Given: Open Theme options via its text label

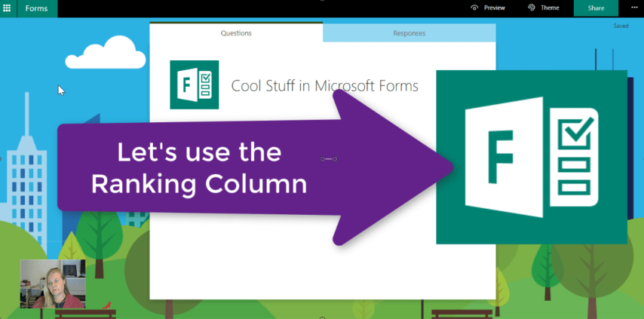Looking at the screenshot, I should [x=550, y=8].
